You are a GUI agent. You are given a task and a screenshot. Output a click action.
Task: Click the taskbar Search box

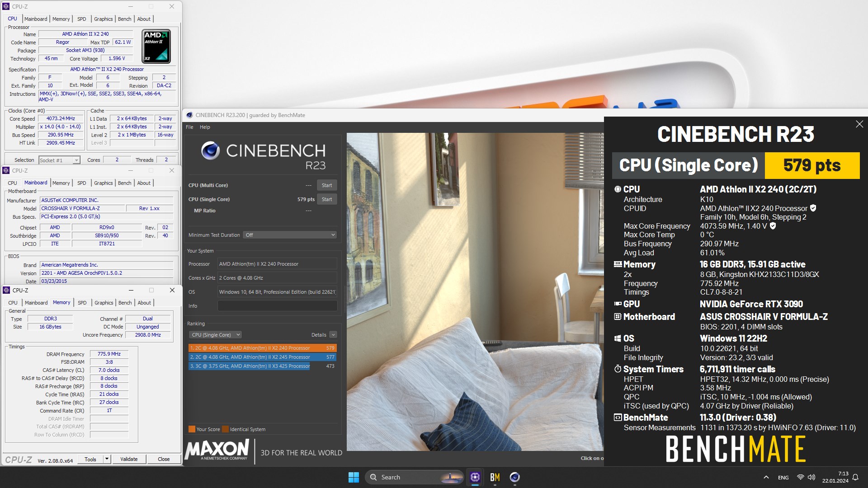click(x=414, y=477)
